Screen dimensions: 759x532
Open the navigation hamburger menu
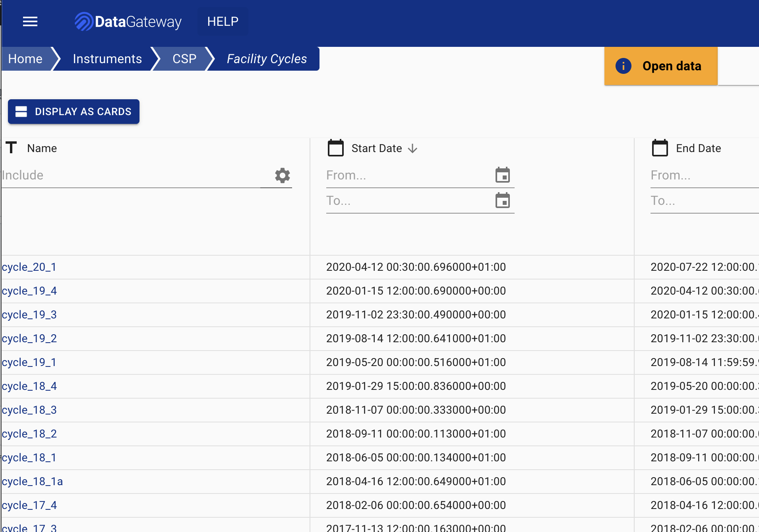(x=30, y=21)
